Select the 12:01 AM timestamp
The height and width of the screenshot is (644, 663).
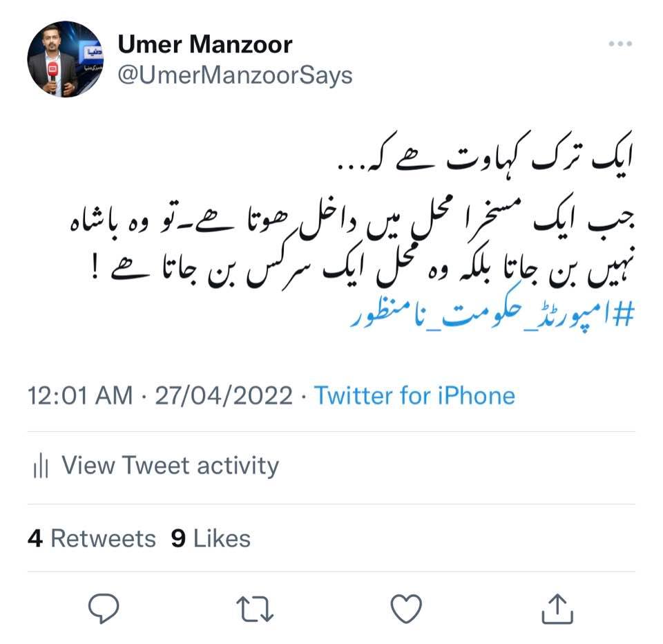[80, 396]
